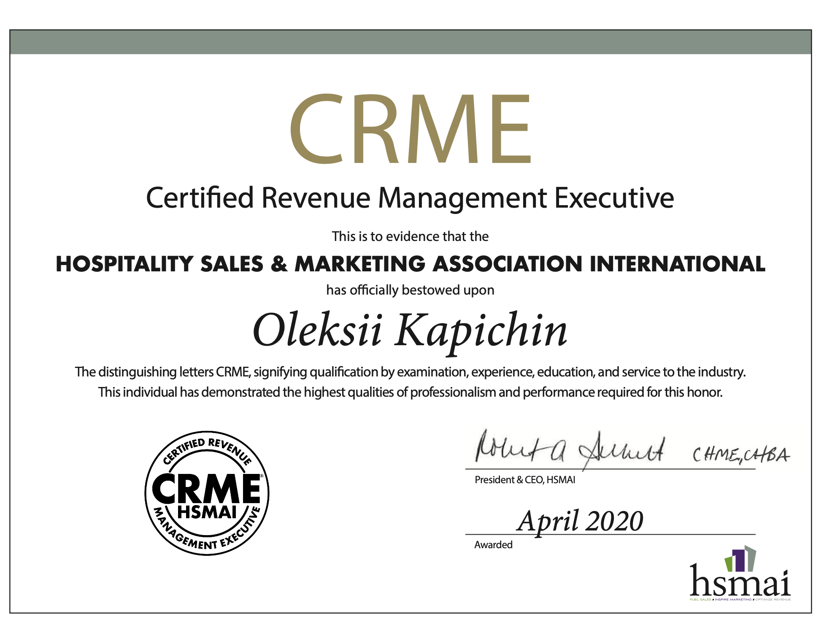Click the 'President & CEO, HSMAI' caption
The height and width of the screenshot is (644, 832).
click(x=525, y=480)
